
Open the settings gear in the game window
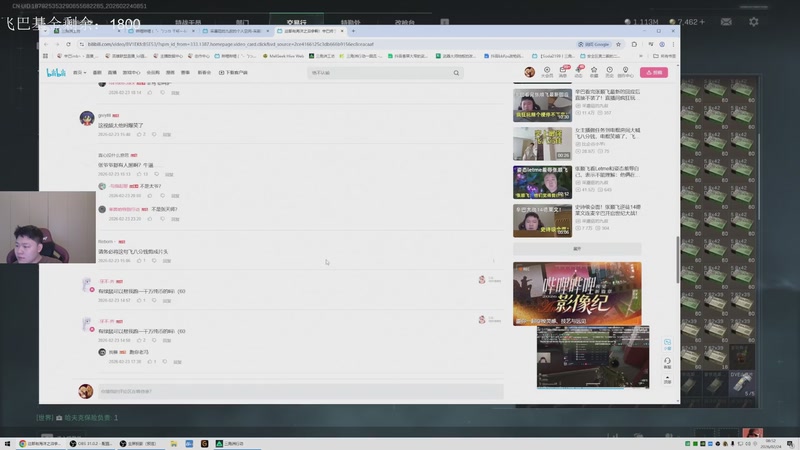tap(754, 22)
